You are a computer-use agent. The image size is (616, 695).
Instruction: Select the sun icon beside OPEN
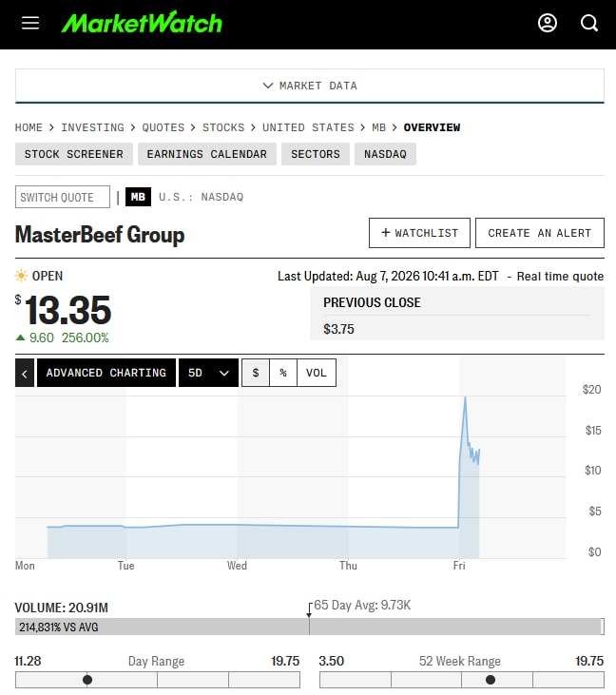(x=21, y=276)
